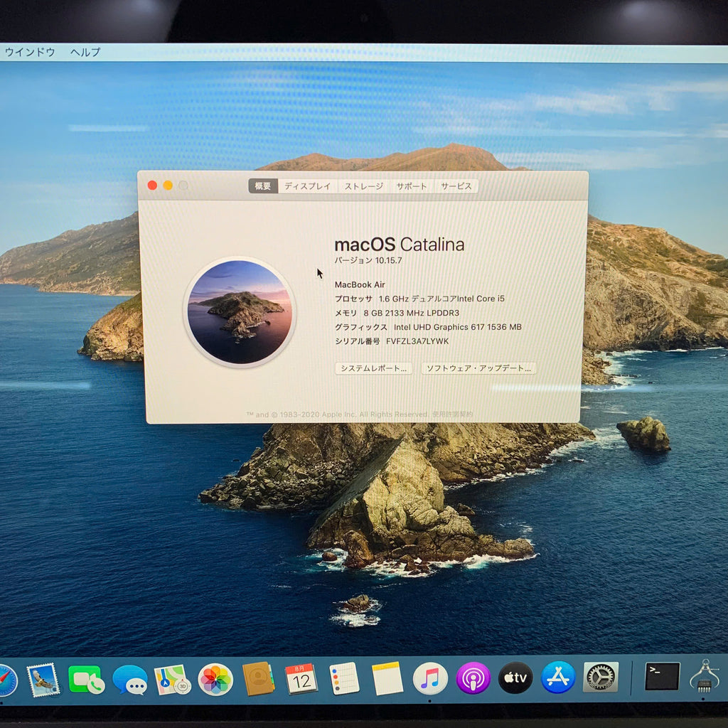Open Podcasts from the Dock
The width and height of the screenshot is (728, 728).
pos(473,678)
